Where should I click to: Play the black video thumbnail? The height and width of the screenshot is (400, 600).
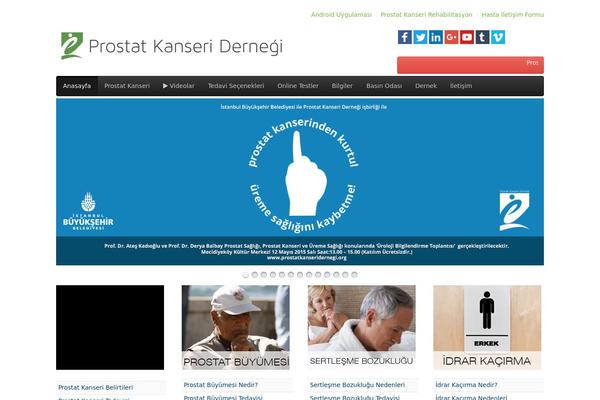110,327
